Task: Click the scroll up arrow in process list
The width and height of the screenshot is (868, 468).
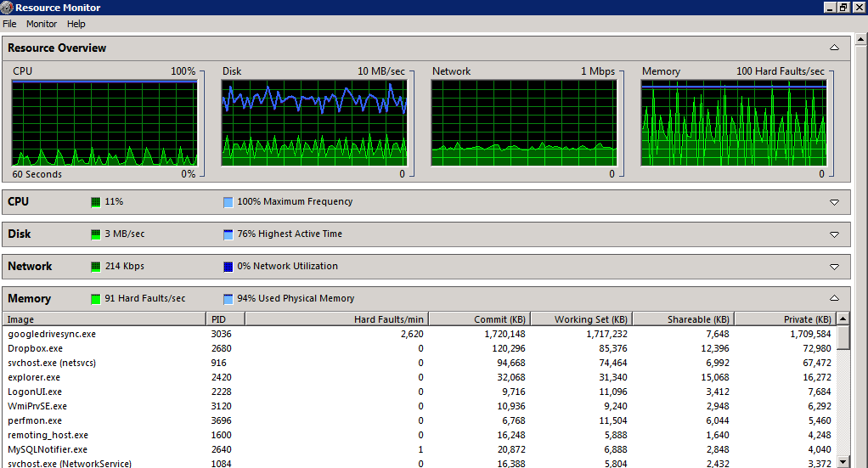Action: click(x=843, y=319)
